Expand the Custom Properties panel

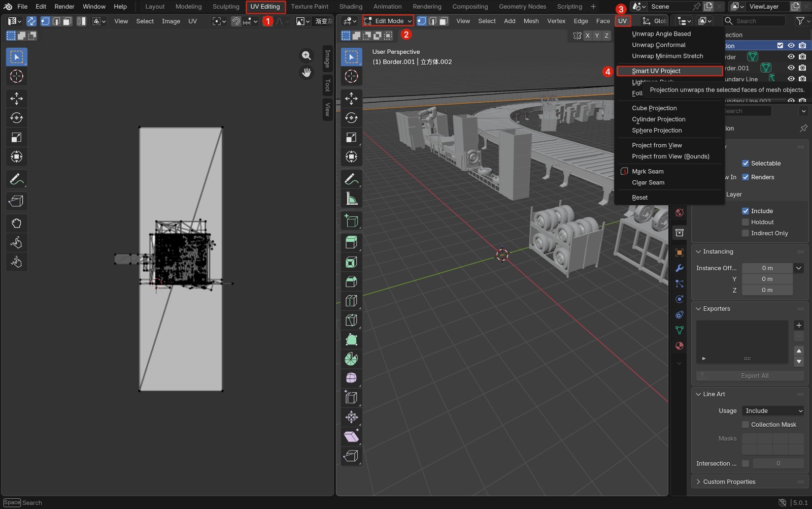(698, 482)
